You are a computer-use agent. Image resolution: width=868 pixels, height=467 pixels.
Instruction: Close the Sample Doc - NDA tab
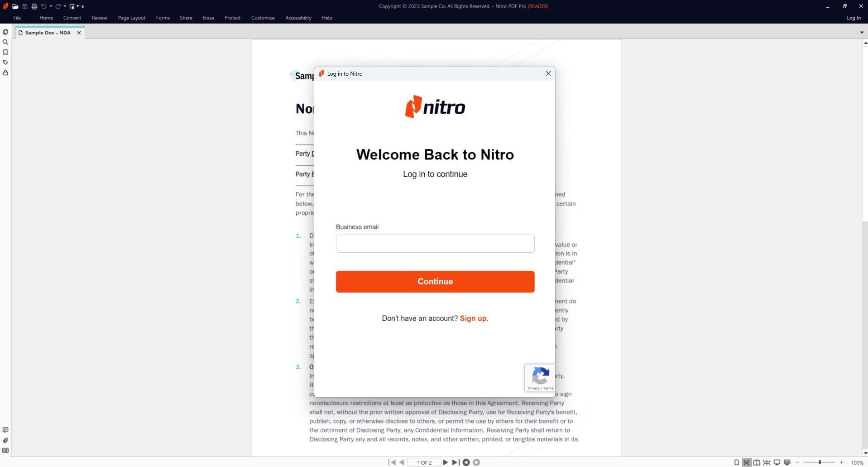tap(79, 33)
